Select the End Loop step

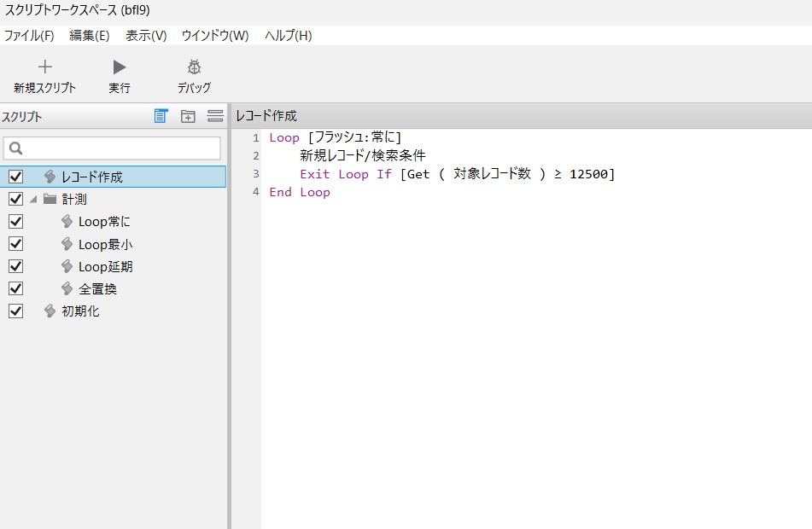point(300,192)
